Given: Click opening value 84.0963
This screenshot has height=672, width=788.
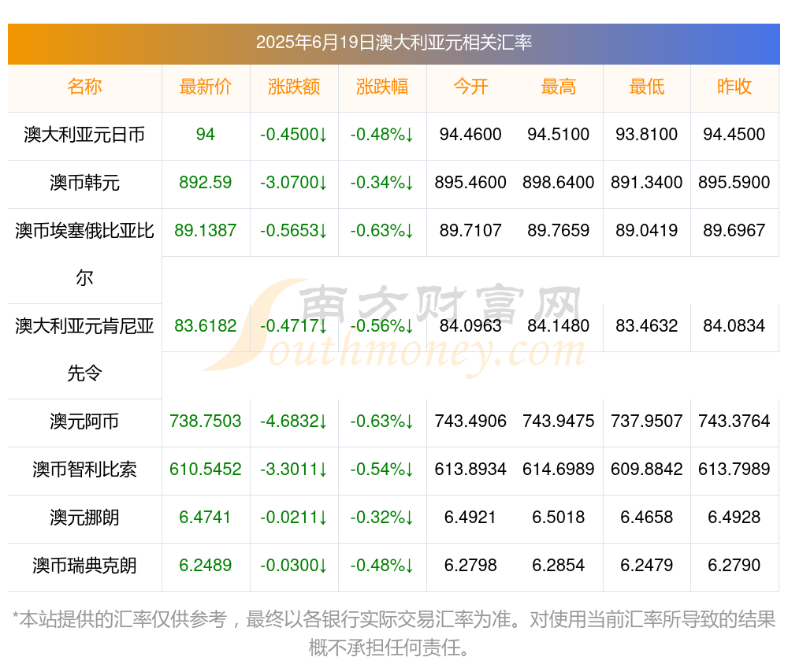Looking at the screenshot, I should point(470,326).
